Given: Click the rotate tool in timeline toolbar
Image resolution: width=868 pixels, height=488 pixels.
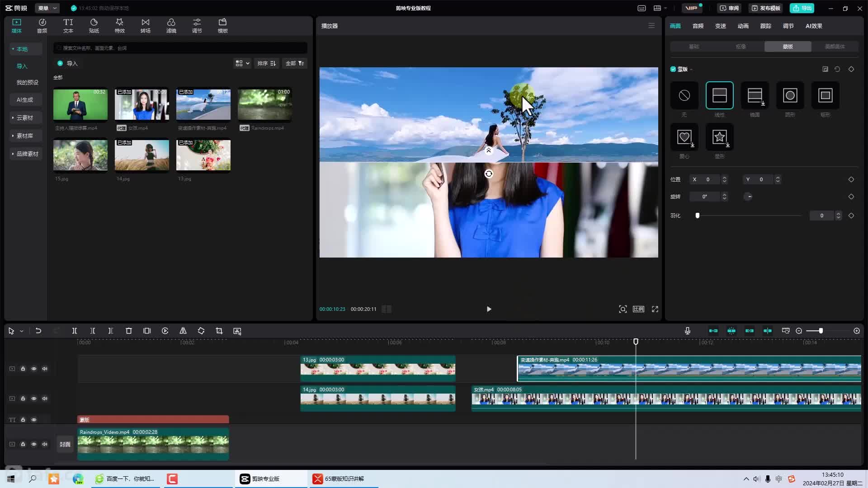Looking at the screenshot, I should [x=201, y=331].
